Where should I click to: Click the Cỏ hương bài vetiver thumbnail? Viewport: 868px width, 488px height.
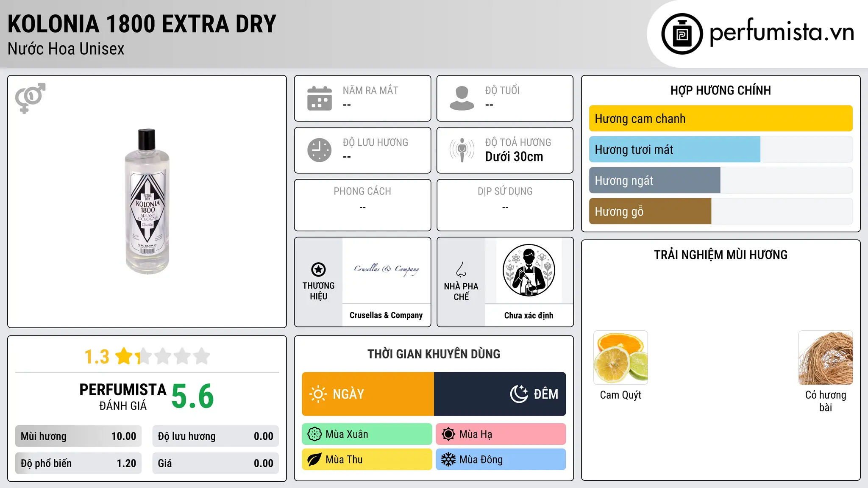pos(826,358)
